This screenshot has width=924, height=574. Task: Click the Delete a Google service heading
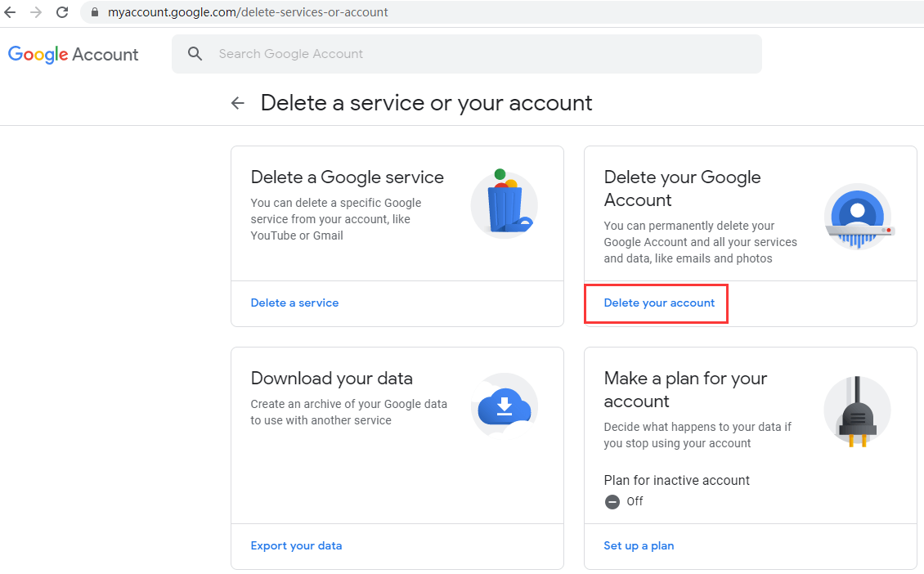(347, 177)
